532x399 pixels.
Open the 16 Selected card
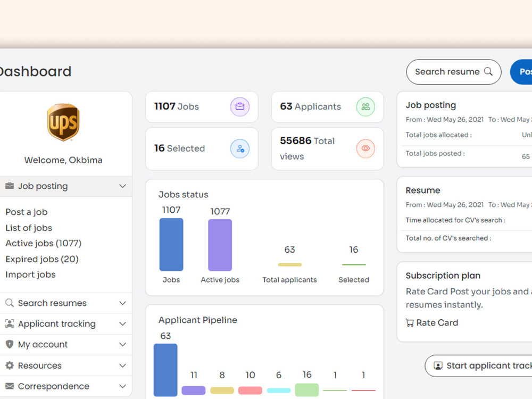[202, 148]
